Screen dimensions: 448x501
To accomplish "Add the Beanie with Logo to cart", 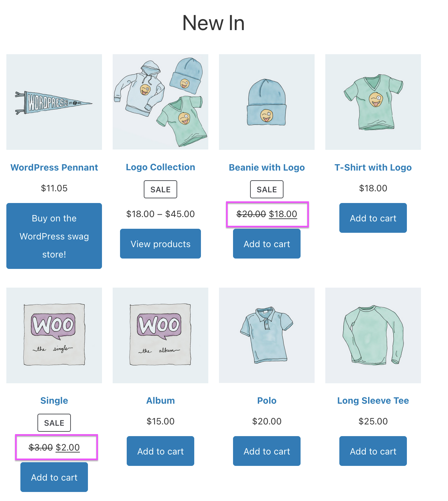I will (x=266, y=243).
